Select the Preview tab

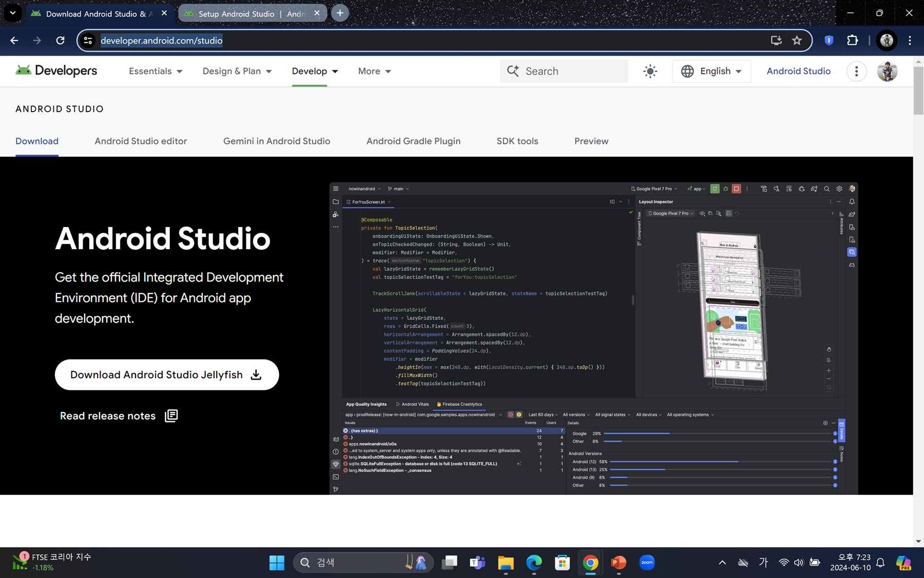tap(591, 141)
